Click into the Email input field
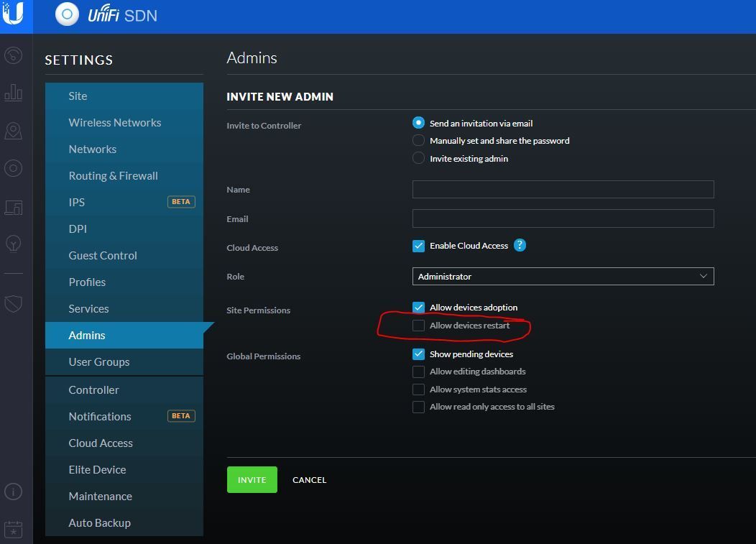Screen dimensions: 756x544 tap(563, 218)
